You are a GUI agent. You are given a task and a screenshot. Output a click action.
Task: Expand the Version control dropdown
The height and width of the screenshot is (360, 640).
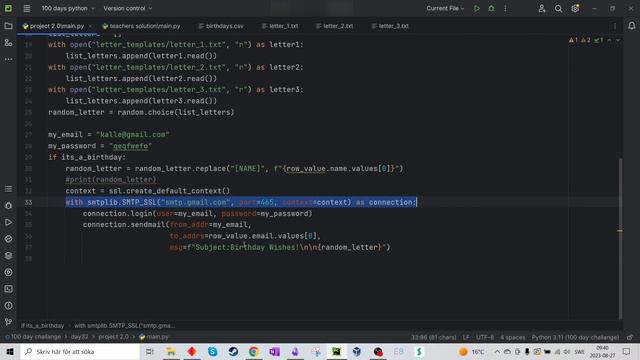pyautogui.click(x=127, y=8)
